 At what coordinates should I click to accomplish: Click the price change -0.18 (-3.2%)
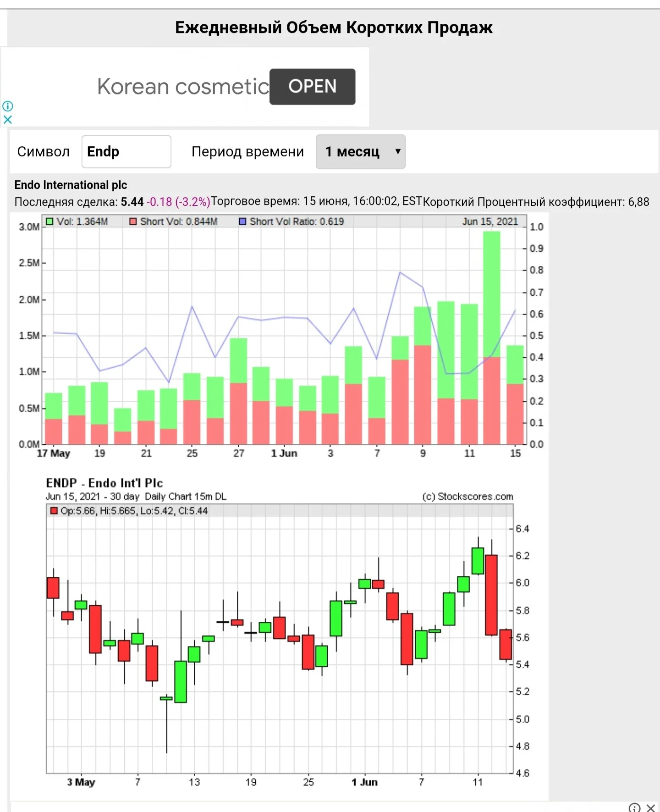178,202
